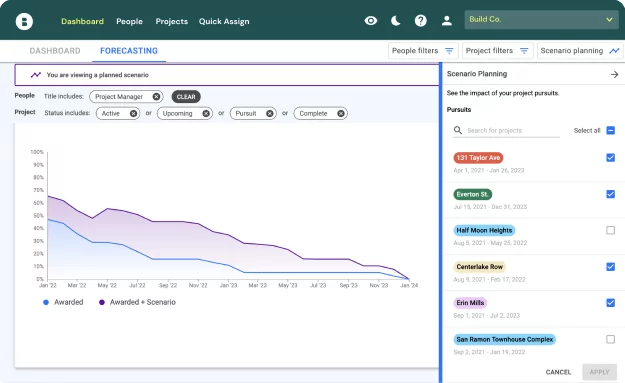
Task: Click CANCEL in Scenario Planning panel
Action: 558,372
